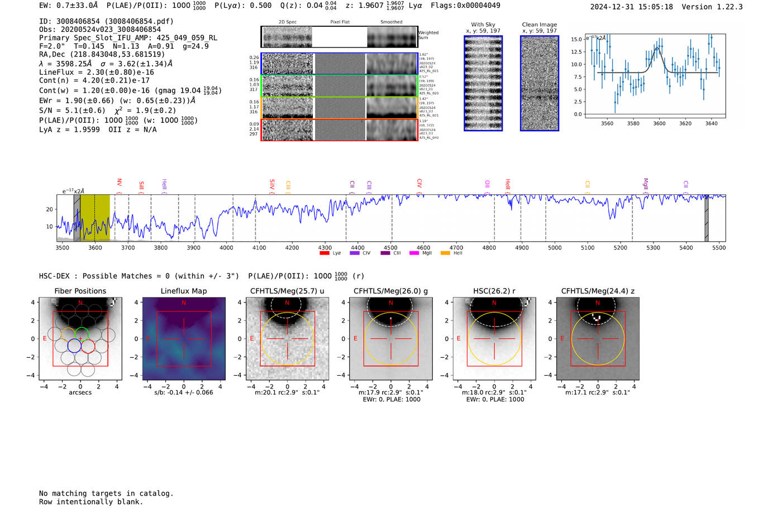Open the With Sky cutout image
The height and width of the screenshot is (532, 782).
tap(483, 83)
